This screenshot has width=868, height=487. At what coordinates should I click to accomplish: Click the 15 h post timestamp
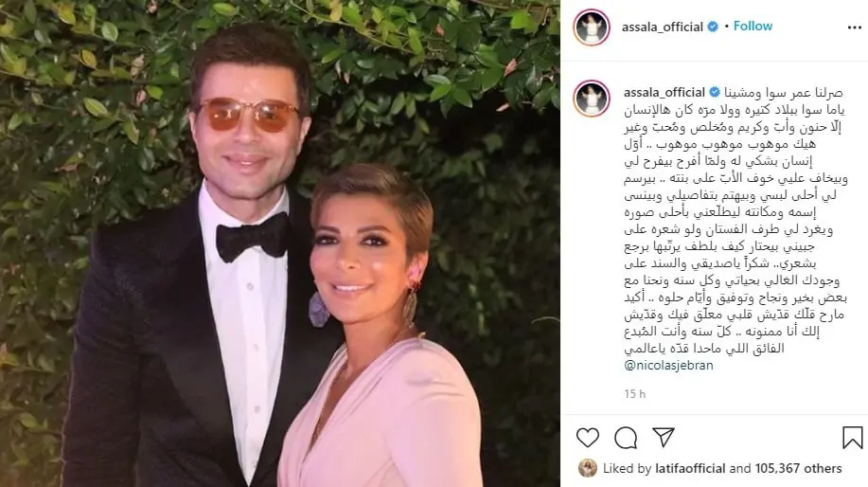tap(634, 394)
